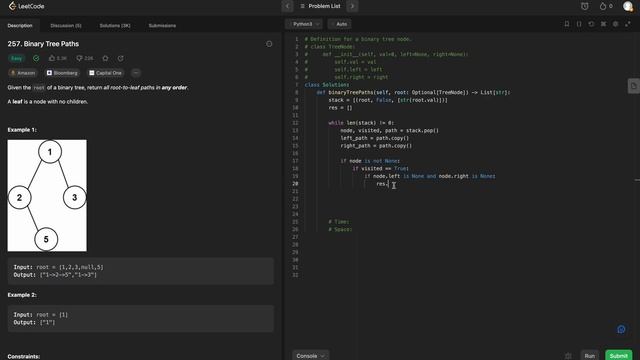Downvote the problem with thumbs down
This screenshot has height=360, width=640.
point(85,58)
